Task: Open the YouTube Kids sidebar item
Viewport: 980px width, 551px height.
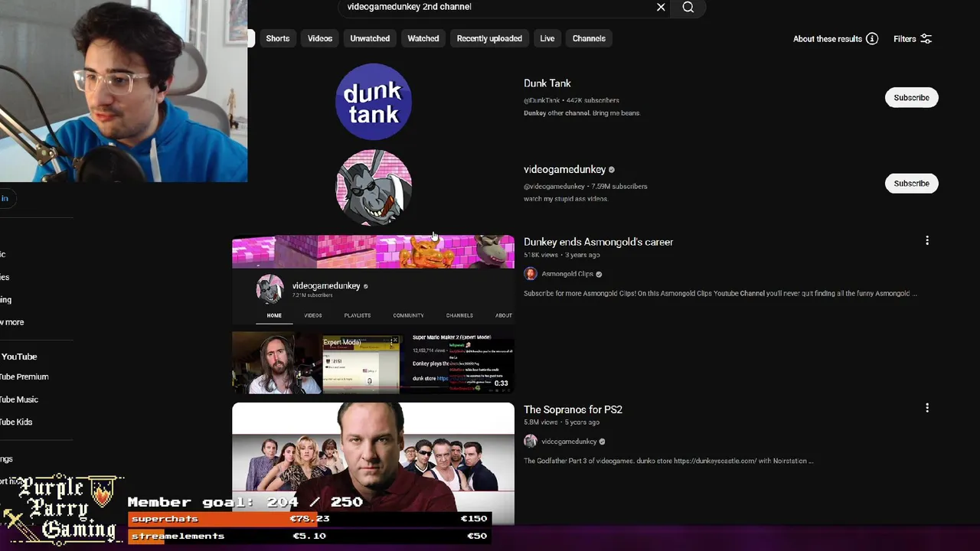Action: [16, 422]
